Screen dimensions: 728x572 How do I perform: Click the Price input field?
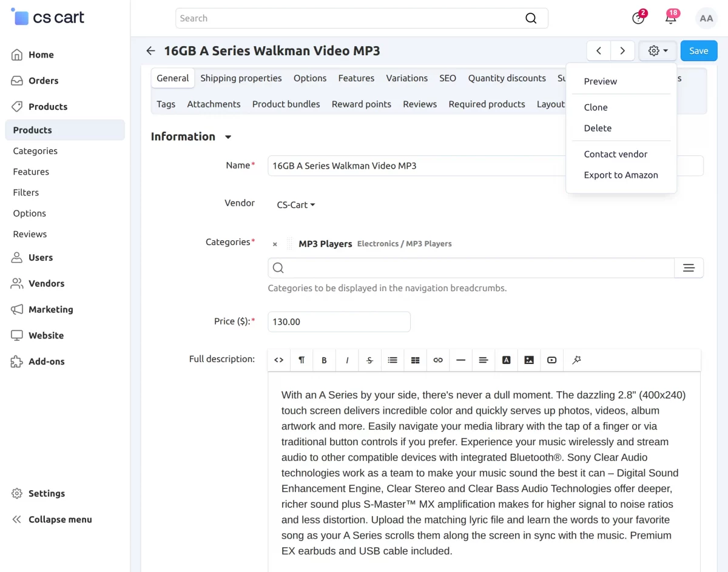pyautogui.click(x=339, y=321)
